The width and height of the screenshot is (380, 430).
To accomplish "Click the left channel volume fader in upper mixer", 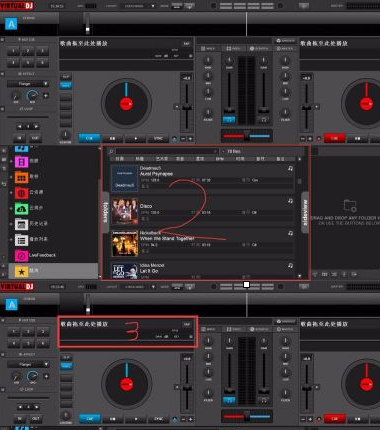I will pos(229,109).
